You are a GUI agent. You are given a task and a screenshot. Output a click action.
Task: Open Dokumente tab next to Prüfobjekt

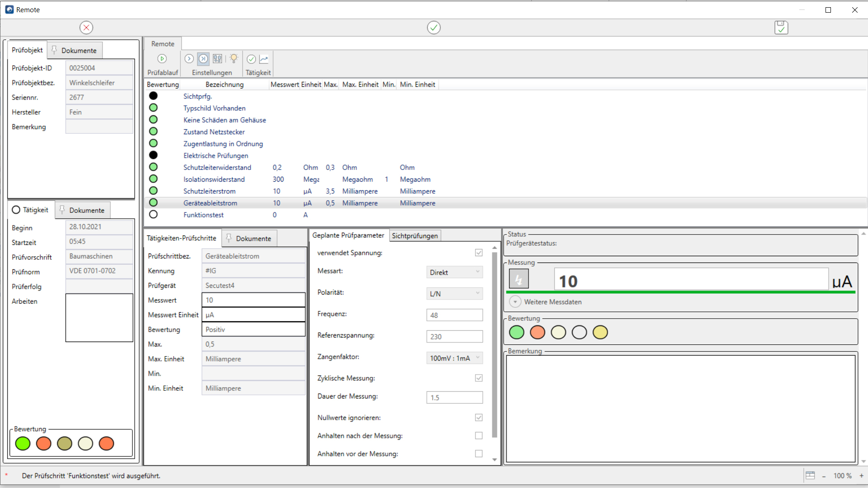[75, 51]
